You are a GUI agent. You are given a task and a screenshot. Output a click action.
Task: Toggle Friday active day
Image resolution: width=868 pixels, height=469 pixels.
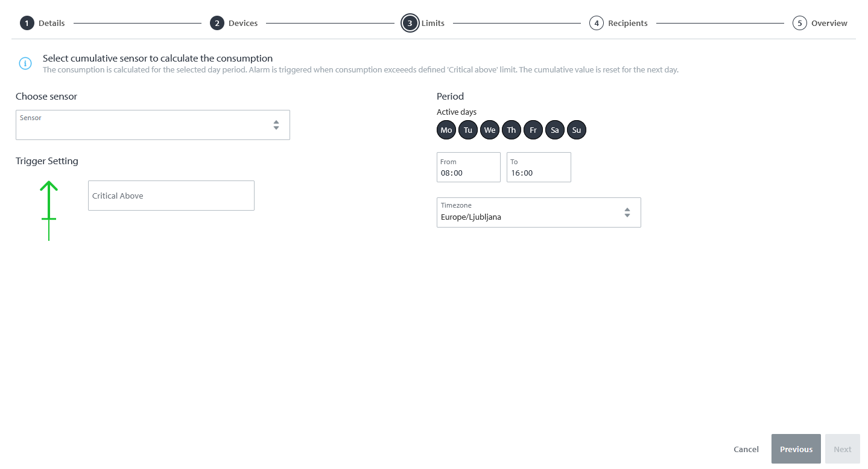pyautogui.click(x=533, y=130)
